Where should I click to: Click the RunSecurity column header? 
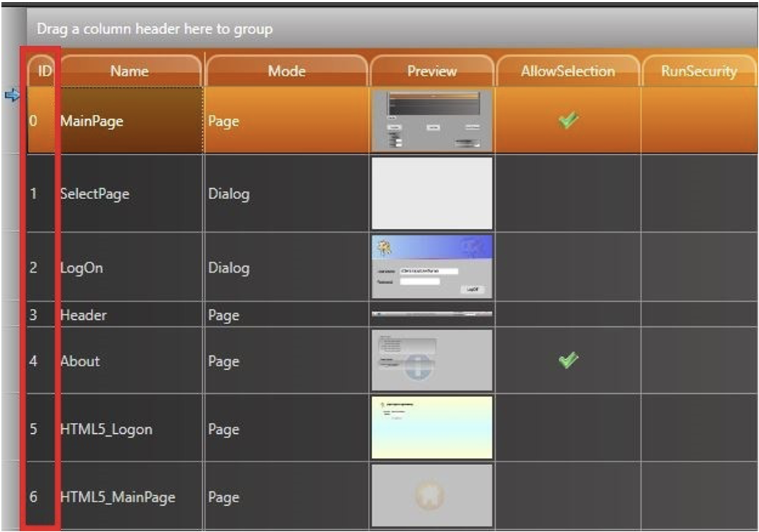[x=699, y=71]
